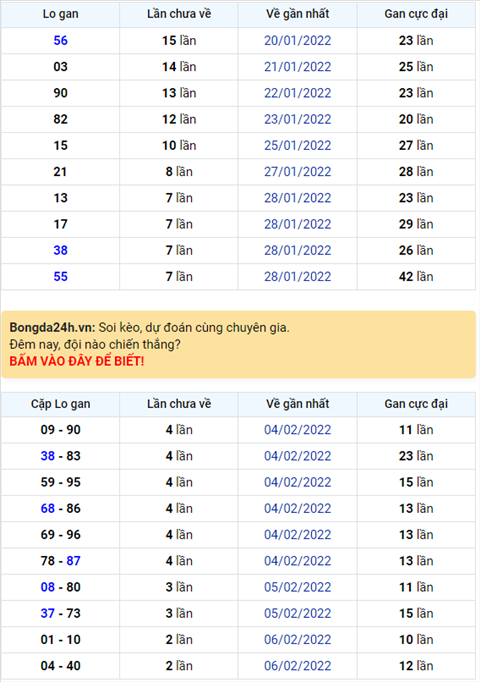Open date 04/02/2022 in row 38 - 83

(297, 456)
